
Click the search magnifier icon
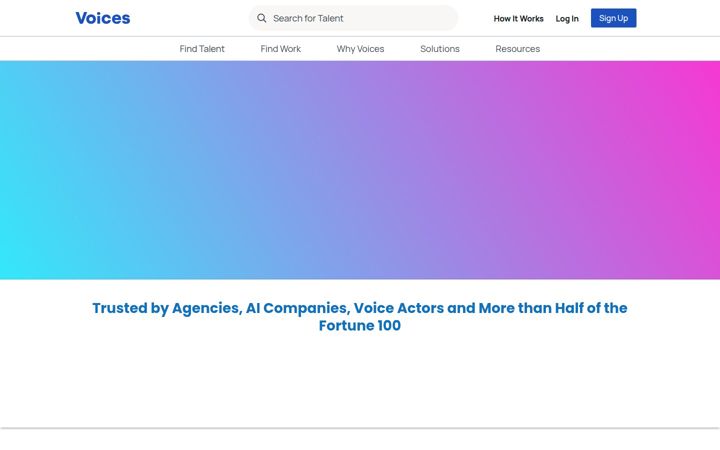pyautogui.click(x=262, y=18)
